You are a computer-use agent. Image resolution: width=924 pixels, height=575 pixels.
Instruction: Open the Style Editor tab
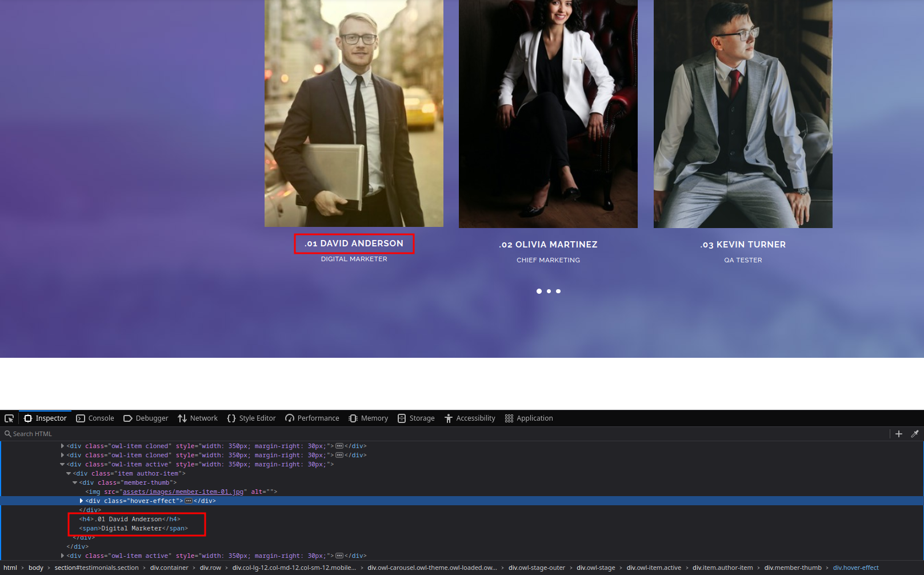[x=251, y=418]
